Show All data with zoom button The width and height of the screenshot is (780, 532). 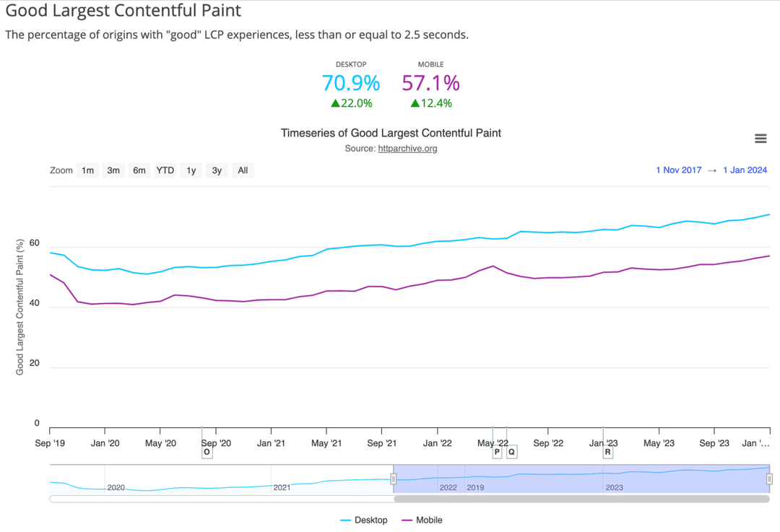(x=243, y=170)
